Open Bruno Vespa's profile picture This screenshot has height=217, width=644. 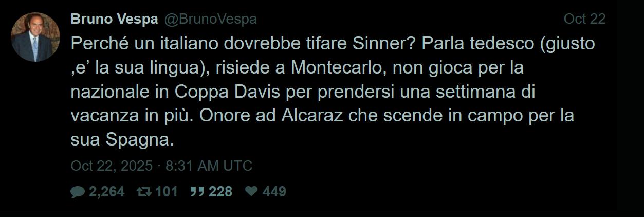tap(35, 38)
